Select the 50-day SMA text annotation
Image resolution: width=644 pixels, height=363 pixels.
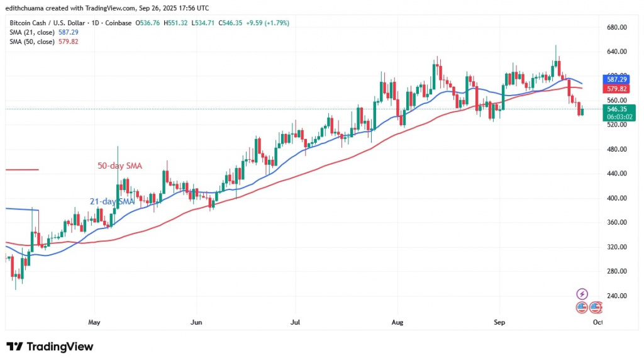click(x=119, y=165)
